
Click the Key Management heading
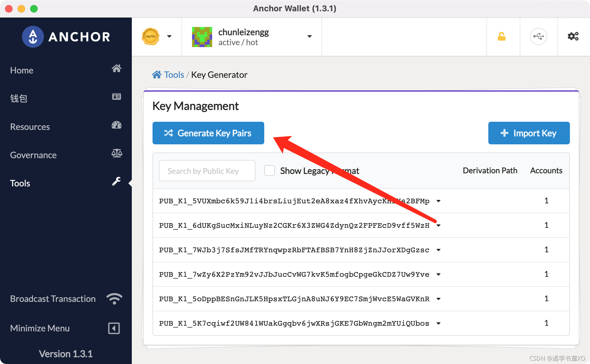coord(196,106)
